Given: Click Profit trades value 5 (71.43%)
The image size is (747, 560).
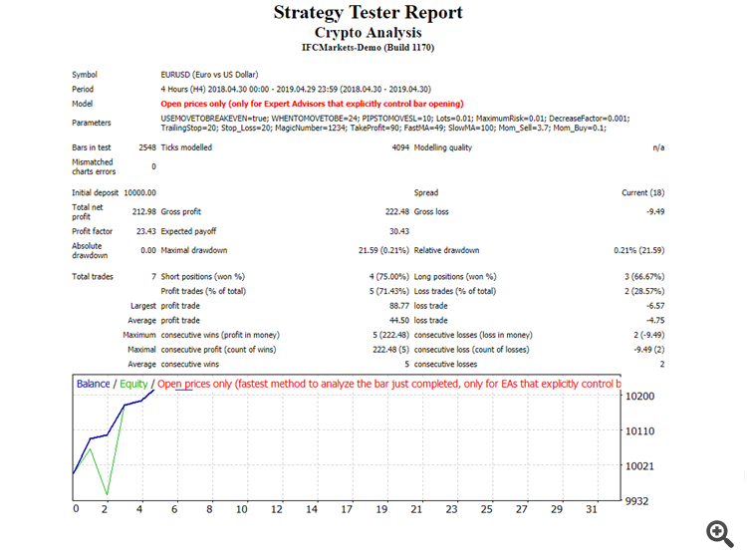Looking at the screenshot, I should pyautogui.click(x=389, y=292).
